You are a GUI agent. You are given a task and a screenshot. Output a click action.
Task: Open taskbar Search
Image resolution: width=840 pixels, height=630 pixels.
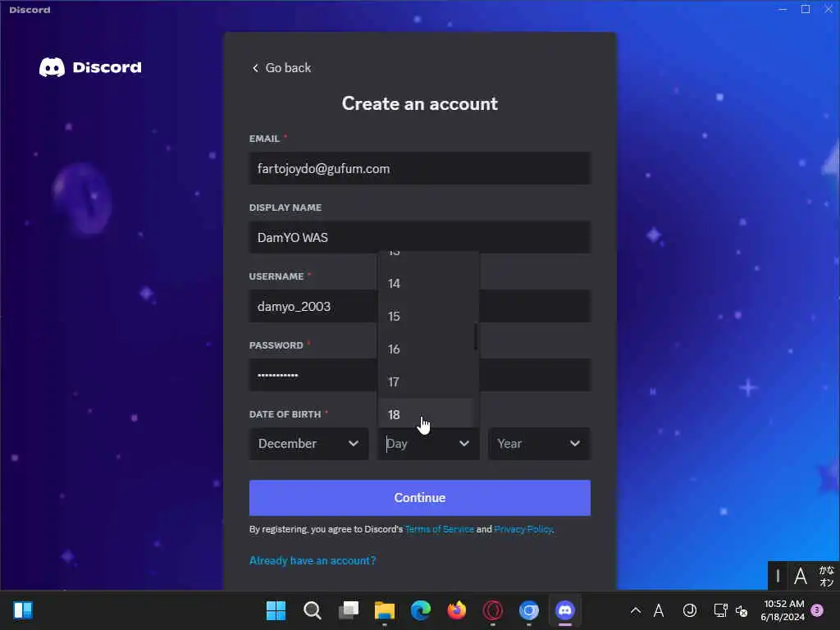pyautogui.click(x=312, y=610)
